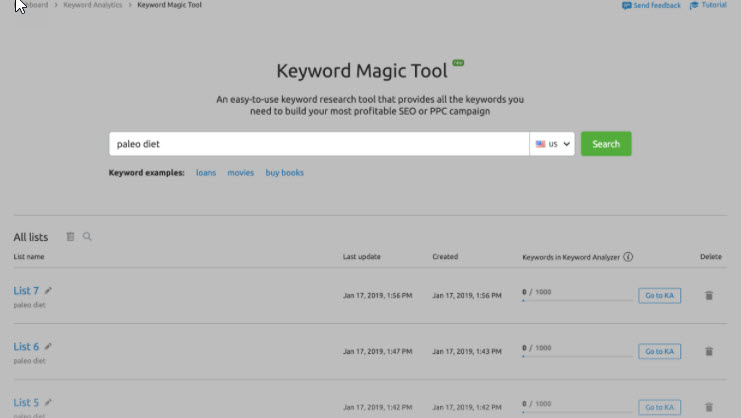
Task: Rename List 5 via its pencil icon
Action: pyautogui.click(x=48, y=402)
